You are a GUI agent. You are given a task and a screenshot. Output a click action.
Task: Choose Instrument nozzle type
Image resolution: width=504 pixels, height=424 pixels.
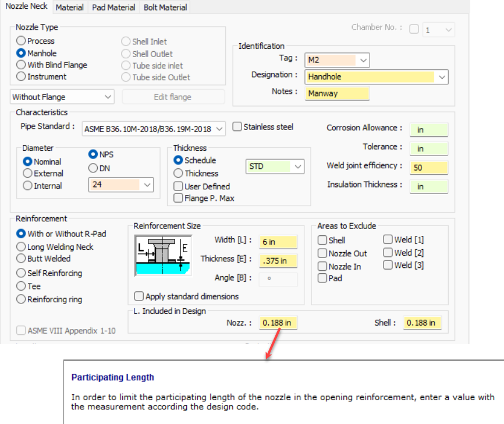point(41,76)
